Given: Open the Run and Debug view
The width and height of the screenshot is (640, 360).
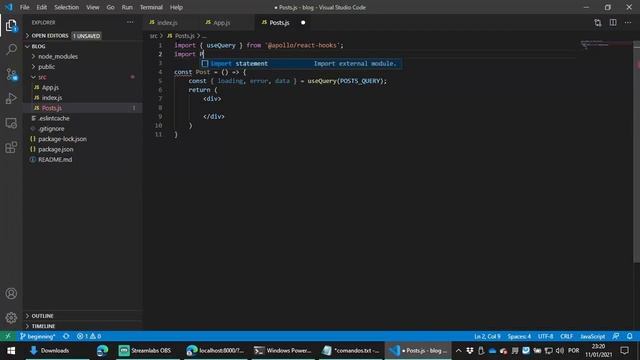Looking at the screenshot, I should (x=11, y=98).
